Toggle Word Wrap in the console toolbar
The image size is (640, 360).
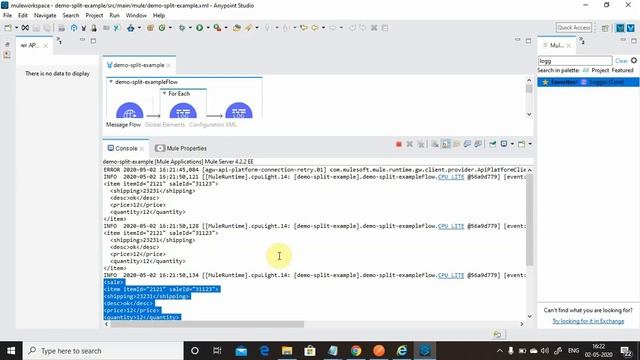[456, 144]
